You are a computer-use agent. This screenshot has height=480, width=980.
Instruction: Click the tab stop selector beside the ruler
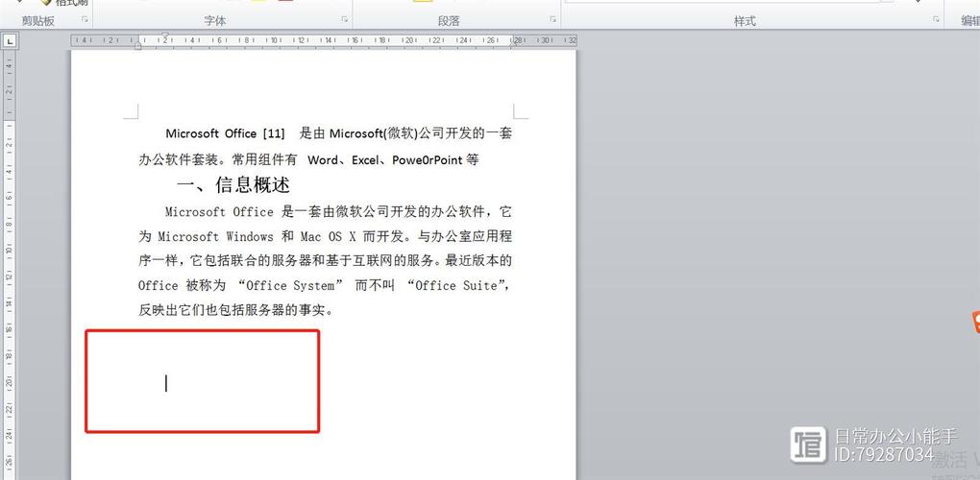10,41
